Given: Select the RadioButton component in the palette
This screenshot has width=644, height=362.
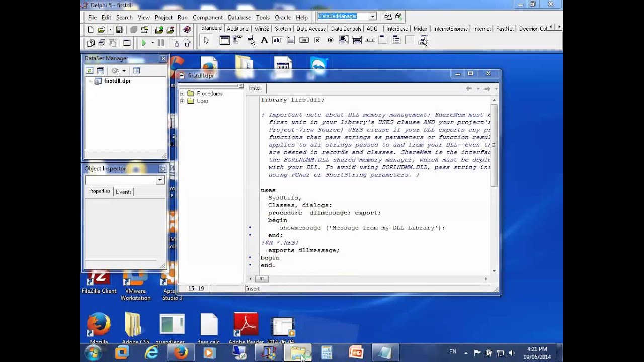Looking at the screenshot, I should (330, 41).
